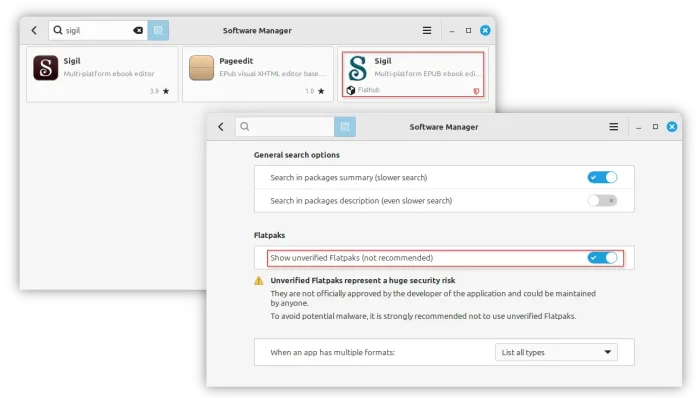Click in the search field containing 'sigil'

pyautogui.click(x=98, y=30)
